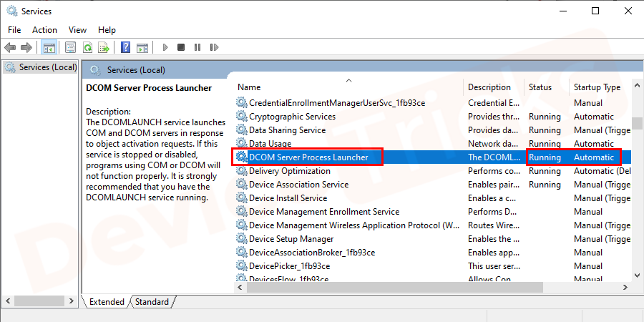This screenshot has width=644, height=322.
Task: Click the tree pane's right scroll arrow
Action: tap(72, 301)
